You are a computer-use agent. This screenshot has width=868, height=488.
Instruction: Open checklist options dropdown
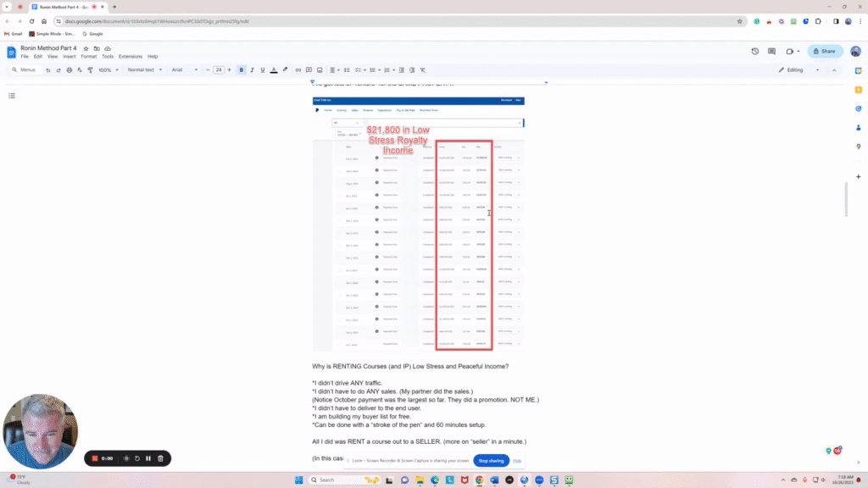(x=360, y=70)
